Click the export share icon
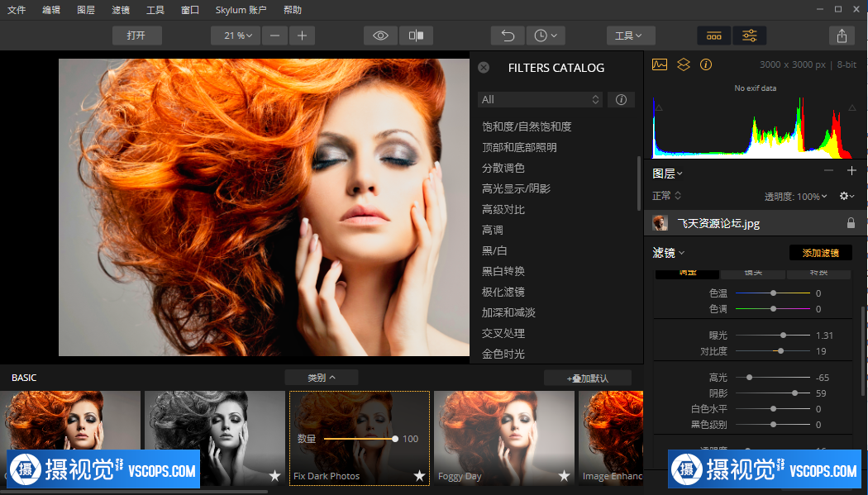 [842, 36]
